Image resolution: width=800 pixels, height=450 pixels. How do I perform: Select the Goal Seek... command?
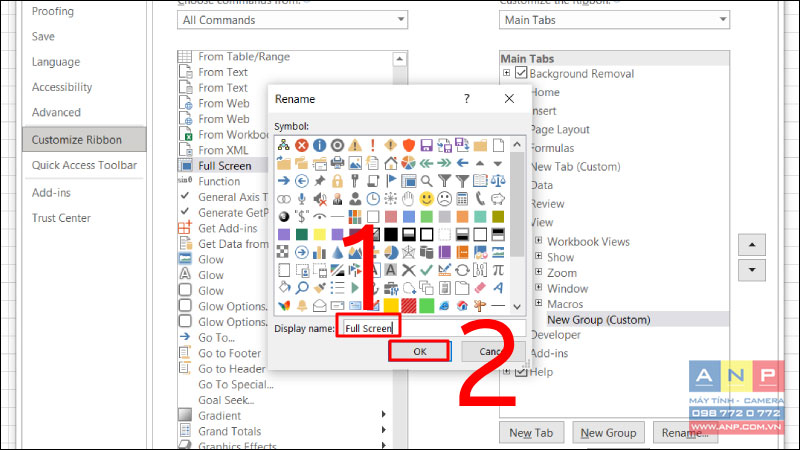pyautogui.click(x=226, y=400)
